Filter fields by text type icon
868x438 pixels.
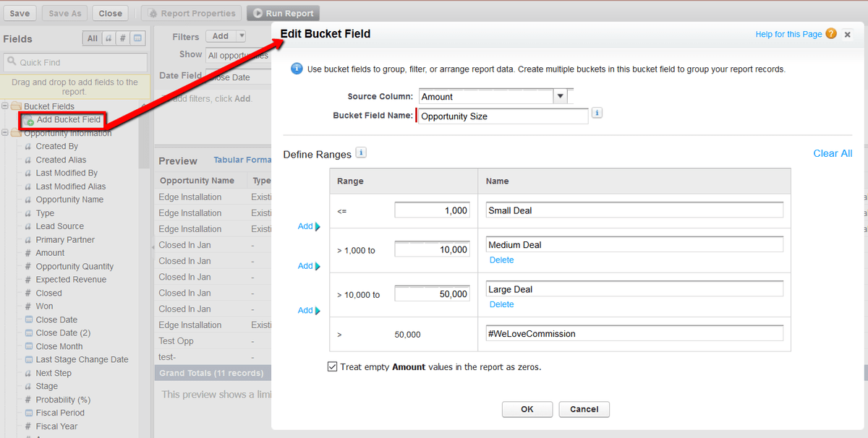[109, 38]
